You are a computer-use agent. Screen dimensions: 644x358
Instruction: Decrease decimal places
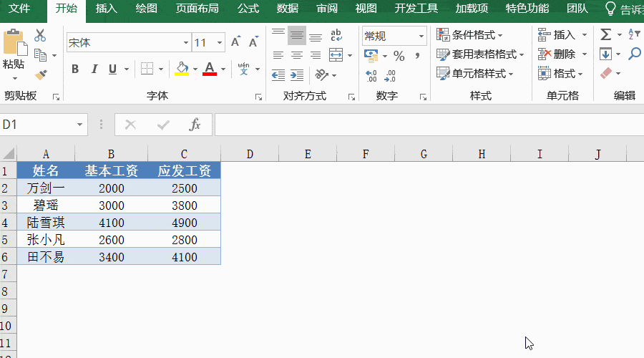(390, 76)
